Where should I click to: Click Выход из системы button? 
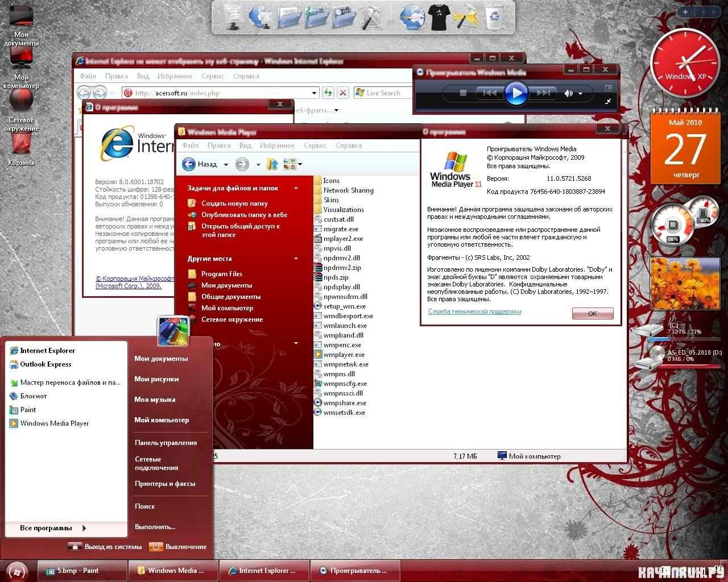[105, 547]
